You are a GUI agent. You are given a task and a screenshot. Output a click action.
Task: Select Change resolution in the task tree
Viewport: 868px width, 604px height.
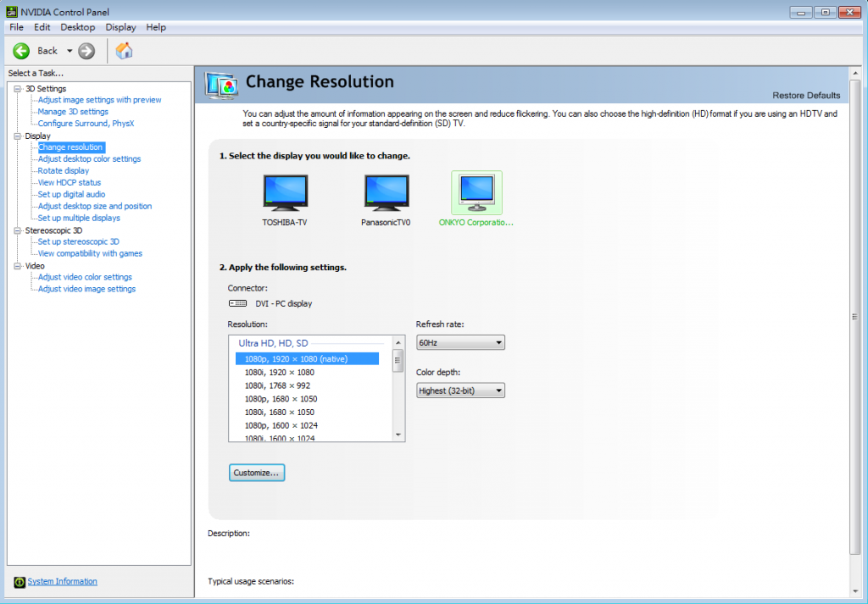(71, 147)
